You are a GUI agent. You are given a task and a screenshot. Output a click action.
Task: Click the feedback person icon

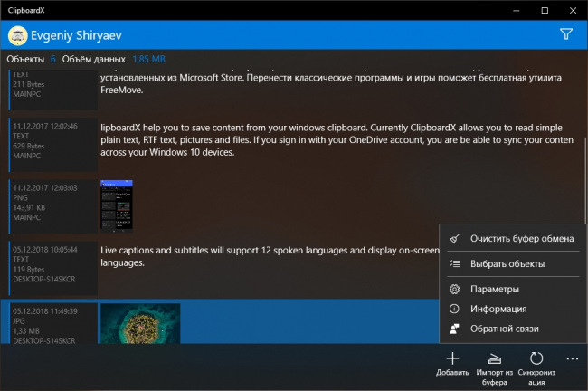(454, 329)
